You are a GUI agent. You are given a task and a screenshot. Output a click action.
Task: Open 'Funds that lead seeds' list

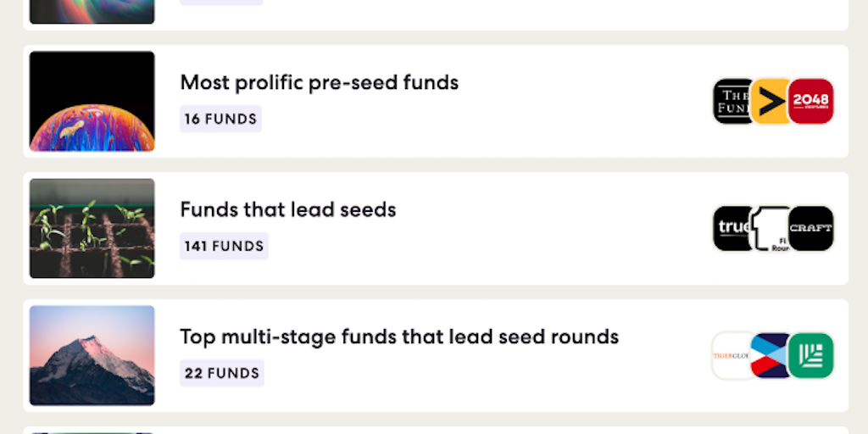[288, 210]
